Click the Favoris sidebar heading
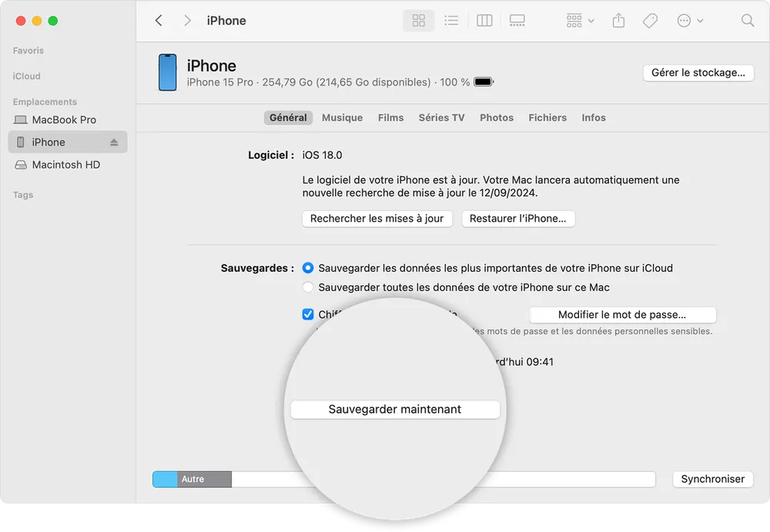Screen dimensions: 770x532 28,51
